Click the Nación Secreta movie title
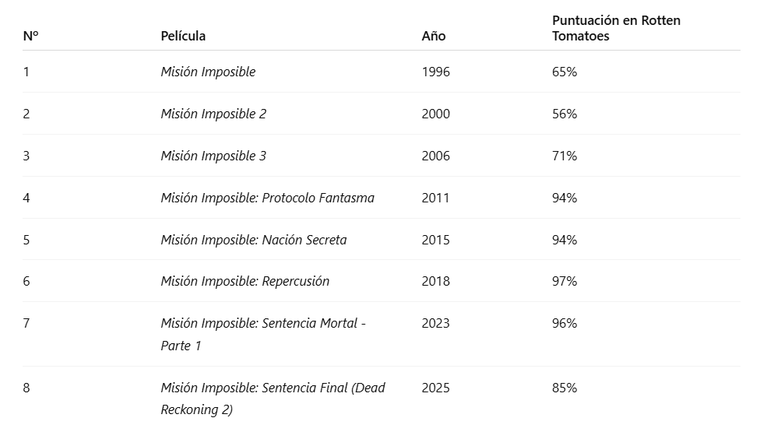The height and width of the screenshot is (432, 760). click(x=254, y=240)
